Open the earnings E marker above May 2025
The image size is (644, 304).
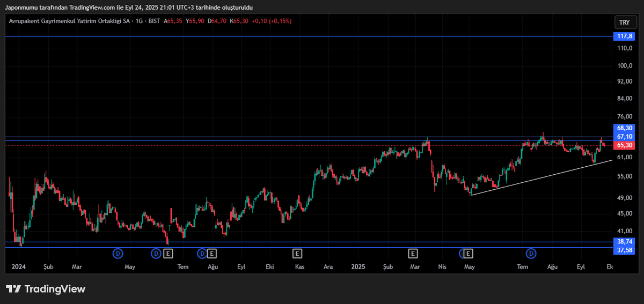point(469,253)
